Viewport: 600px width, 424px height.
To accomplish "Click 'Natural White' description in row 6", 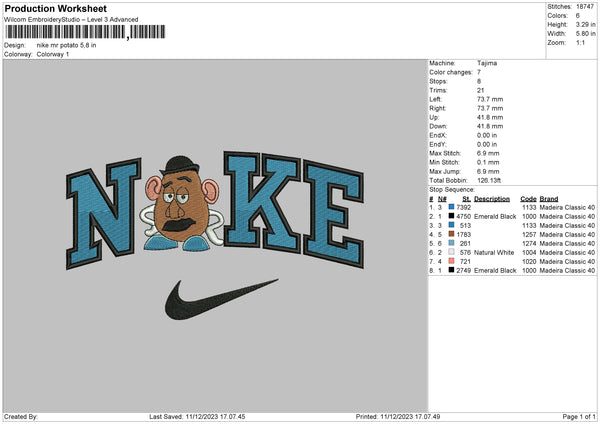I will [x=494, y=253].
